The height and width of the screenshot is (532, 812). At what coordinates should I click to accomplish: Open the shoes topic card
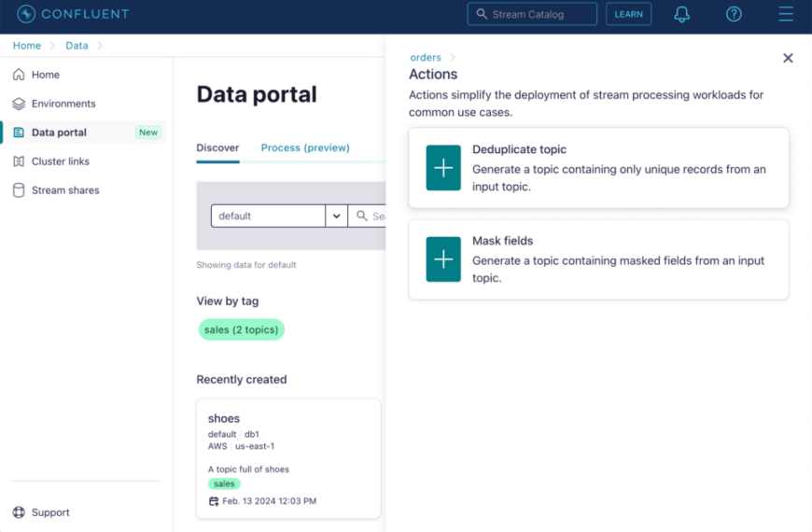(288, 458)
